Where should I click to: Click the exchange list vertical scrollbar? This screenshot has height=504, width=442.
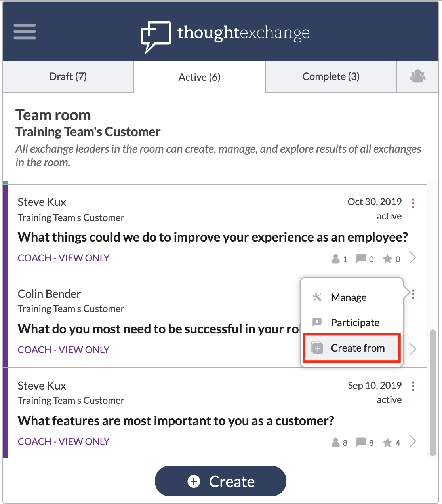[x=433, y=392]
